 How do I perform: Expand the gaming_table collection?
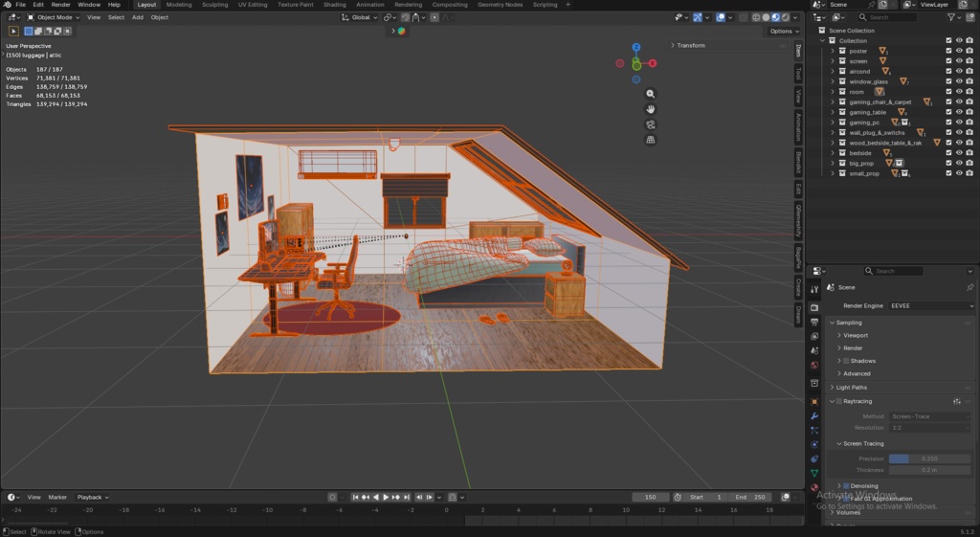click(833, 113)
